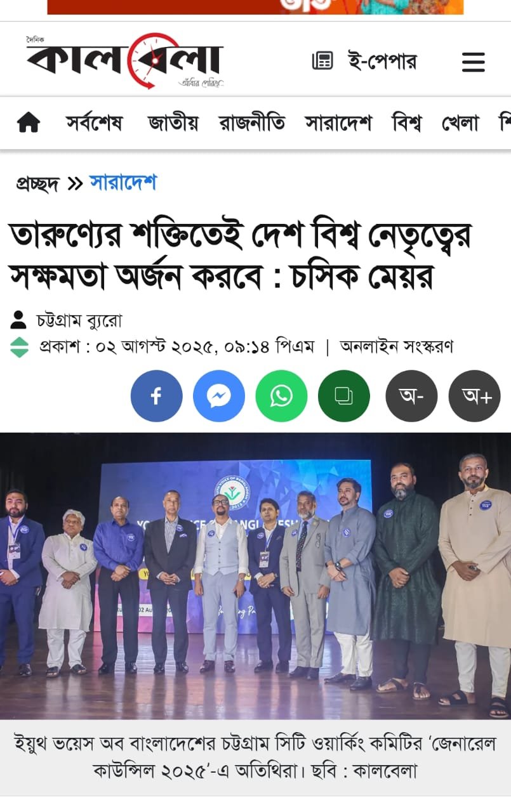Select the রাজনীতি menu item

252,122
